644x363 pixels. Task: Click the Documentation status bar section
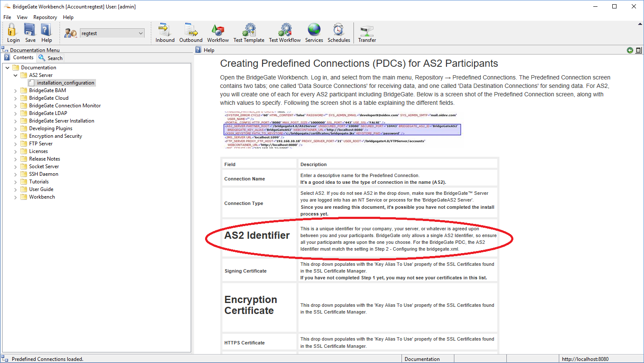(428, 359)
